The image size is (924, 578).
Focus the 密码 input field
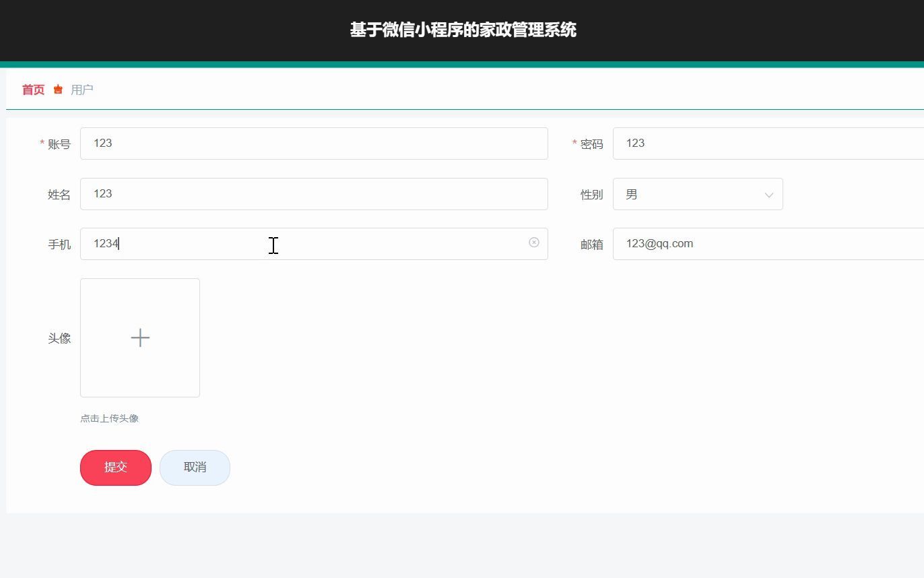(768, 143)
